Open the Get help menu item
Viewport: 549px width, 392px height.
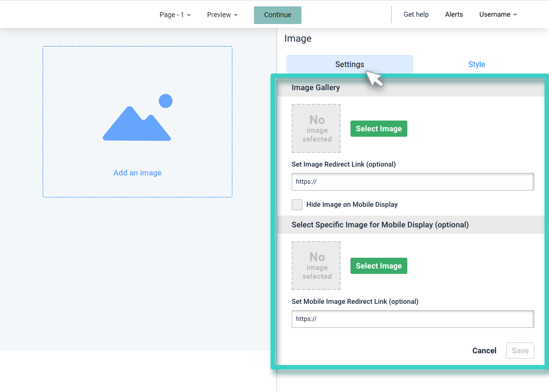(x=416, y=14)
